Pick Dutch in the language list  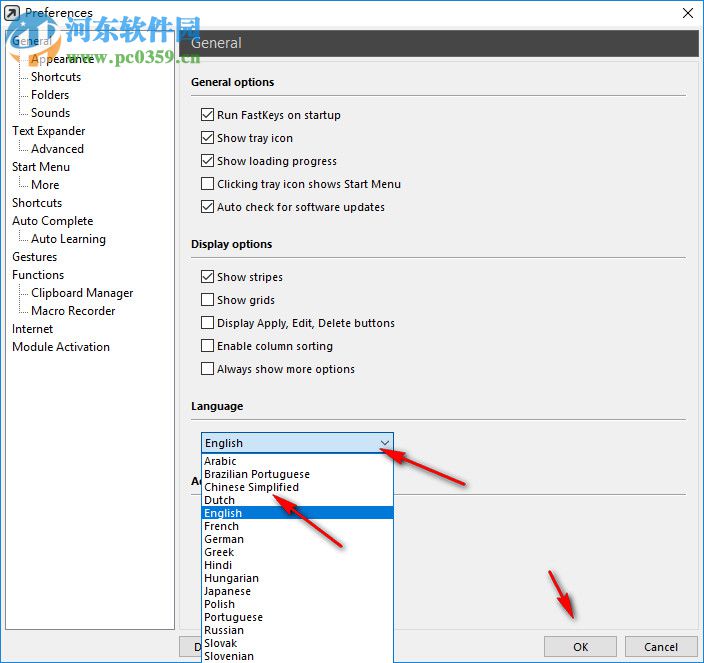pyautogui.click(x=297, y=500)
